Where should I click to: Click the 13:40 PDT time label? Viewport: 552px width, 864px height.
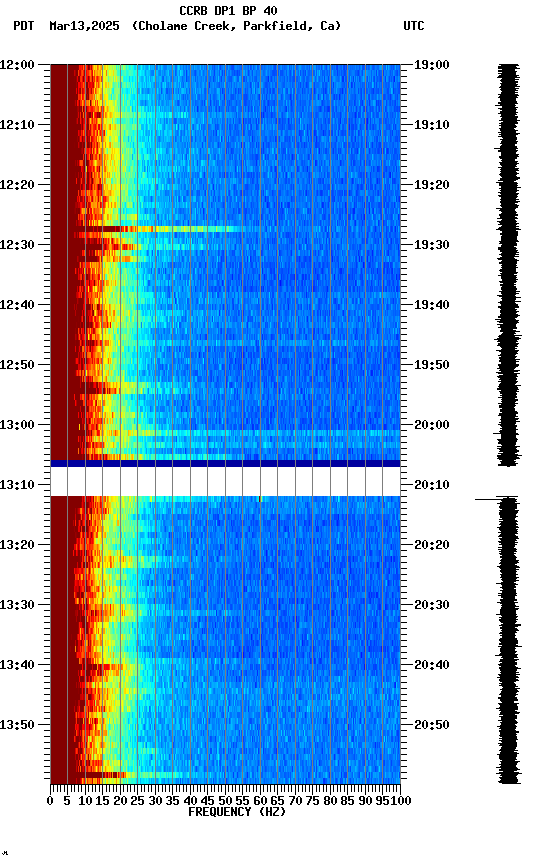coord(17,665)
